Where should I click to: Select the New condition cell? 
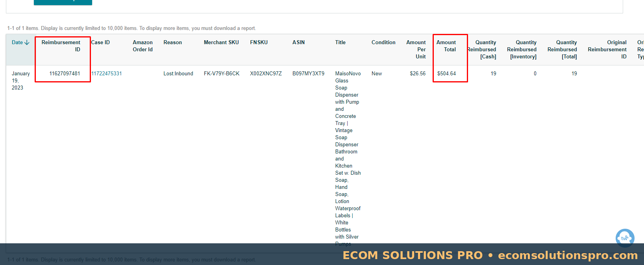pos(377,73)
